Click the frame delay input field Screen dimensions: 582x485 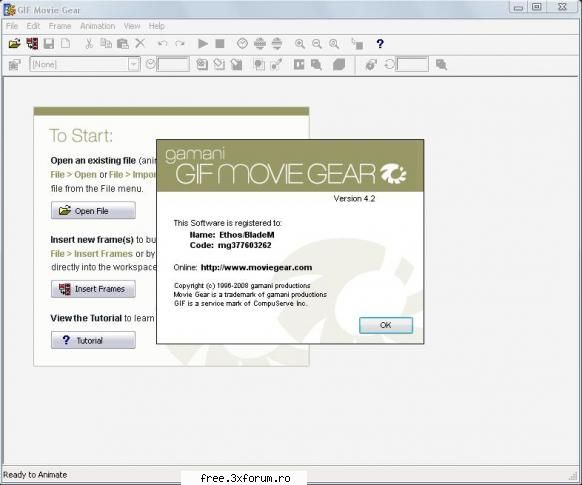tap(173, 65)
